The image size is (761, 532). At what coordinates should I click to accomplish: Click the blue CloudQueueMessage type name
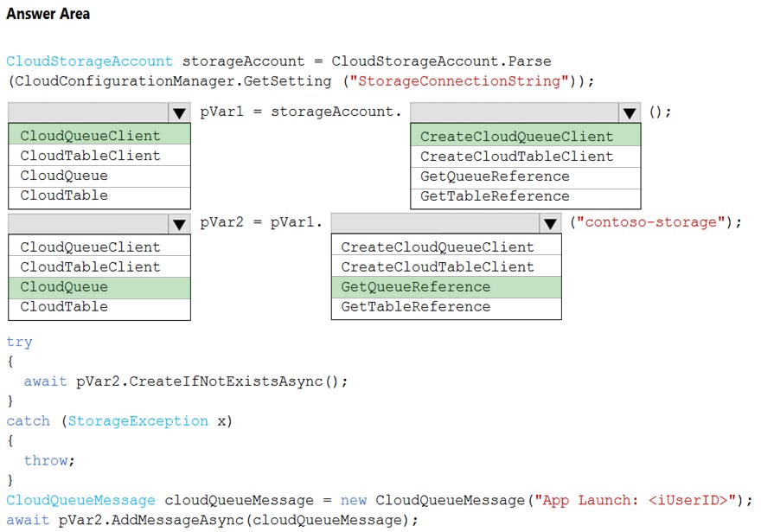81,500
